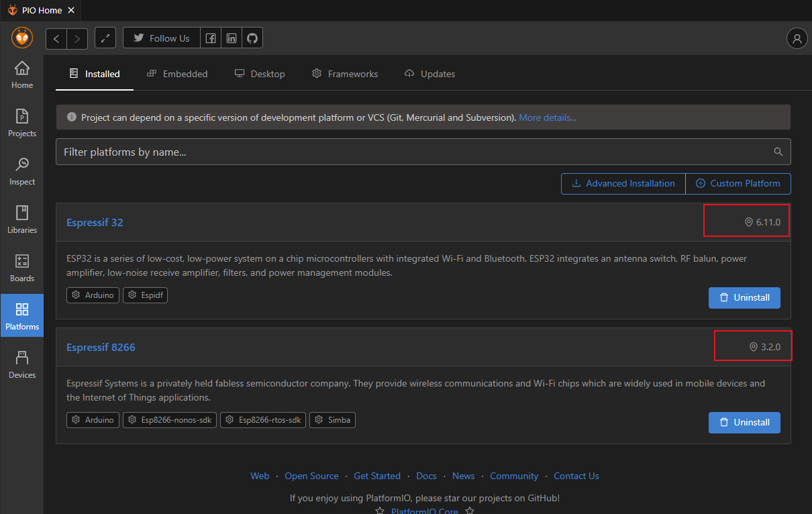Open the Espressif 32 platform title
This screenshot has height=514, width=812.
click(95, 222)
